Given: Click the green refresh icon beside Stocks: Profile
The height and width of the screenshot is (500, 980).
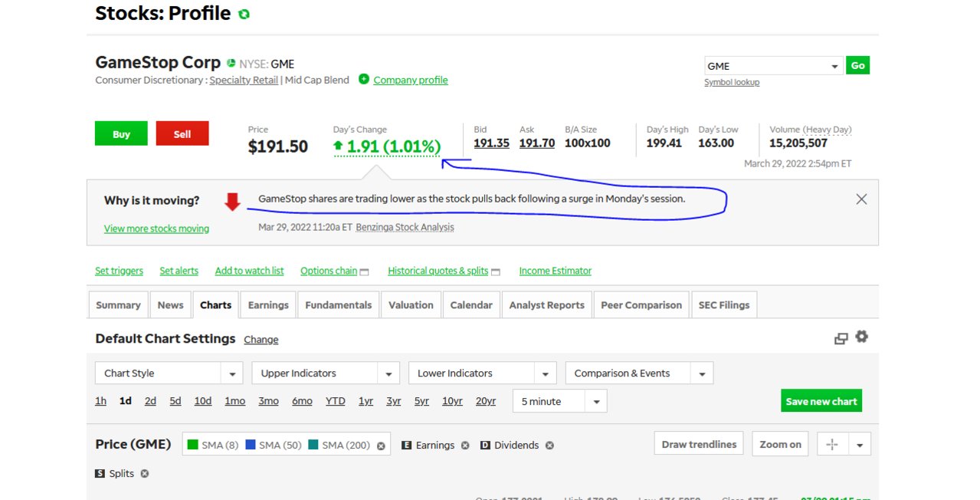Looking at the screenshot, I should (x=244, y=14).
